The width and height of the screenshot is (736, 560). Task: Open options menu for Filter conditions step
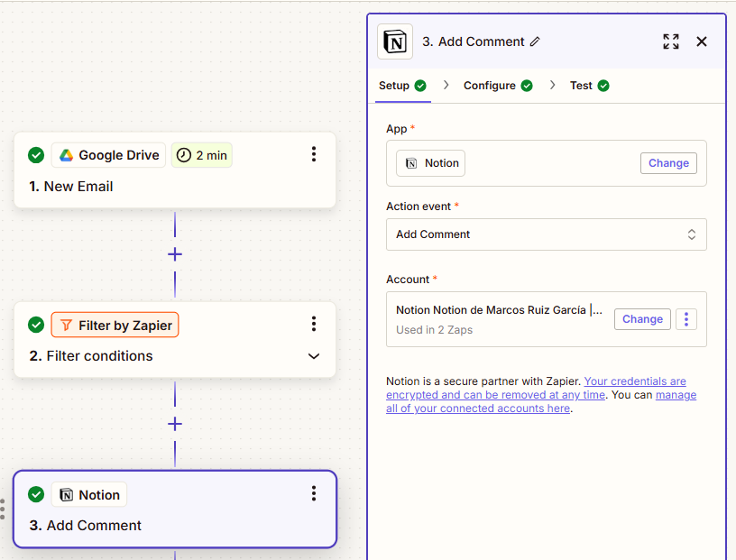click(x=313, y=325)
